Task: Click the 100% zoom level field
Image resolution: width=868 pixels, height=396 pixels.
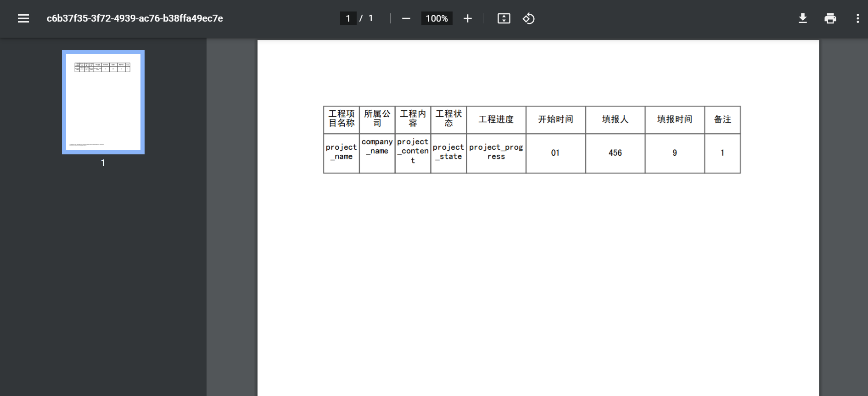Action: click(x=437, y=18)
